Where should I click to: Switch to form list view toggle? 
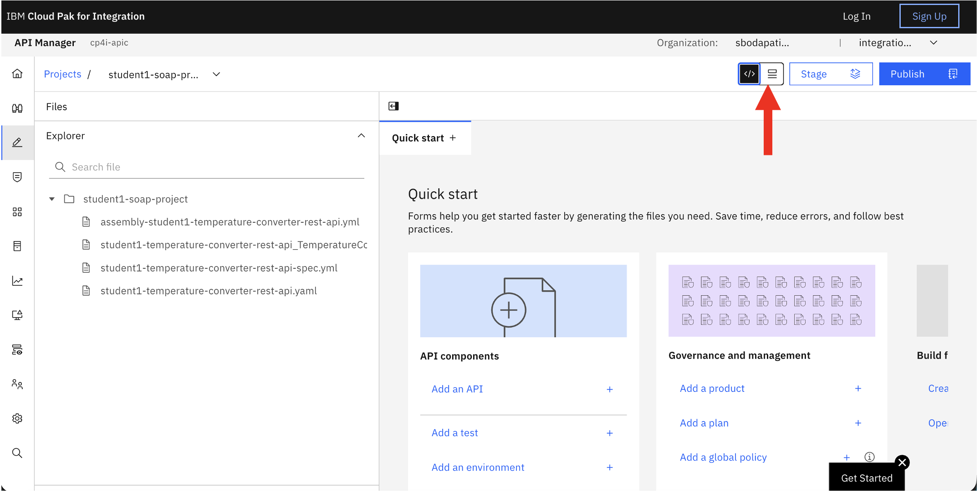[x=772, y=74]
